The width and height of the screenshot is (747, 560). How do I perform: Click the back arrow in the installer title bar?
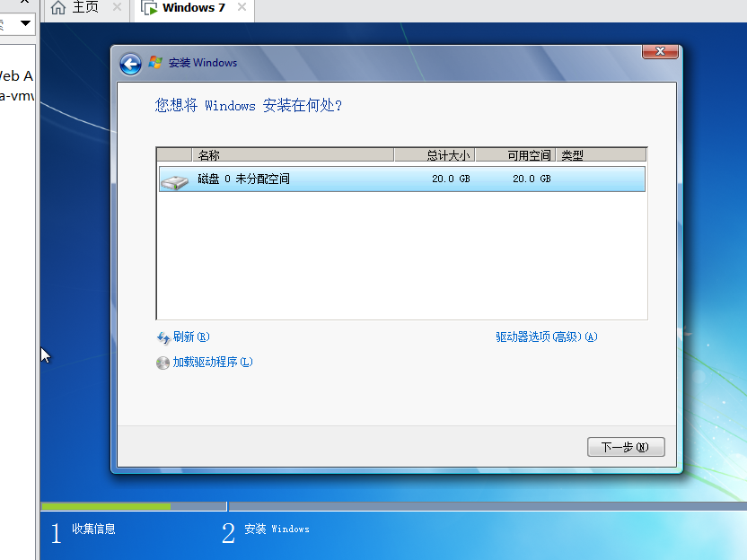tap(130, 64)
